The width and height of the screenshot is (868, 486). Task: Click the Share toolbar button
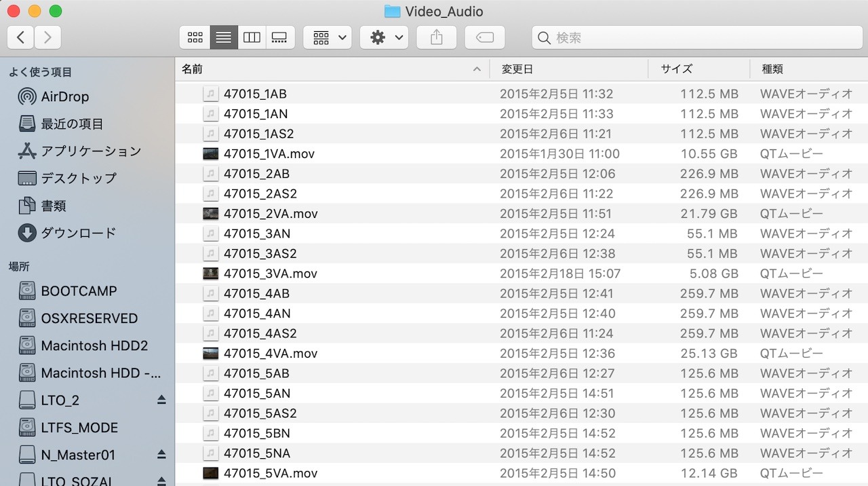click(436, 38)
